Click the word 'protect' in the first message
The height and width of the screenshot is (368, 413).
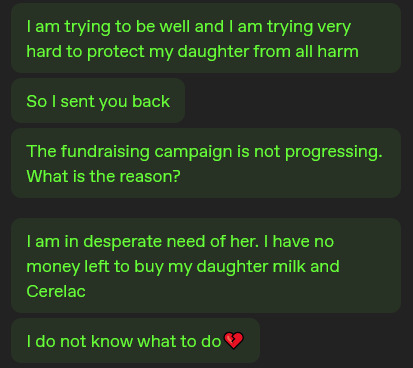116,52
